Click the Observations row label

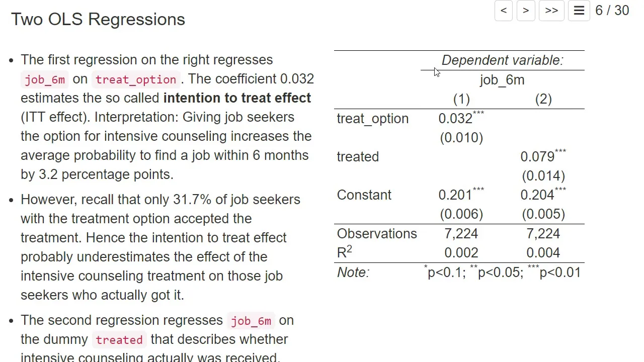click(x=377, y=234)
